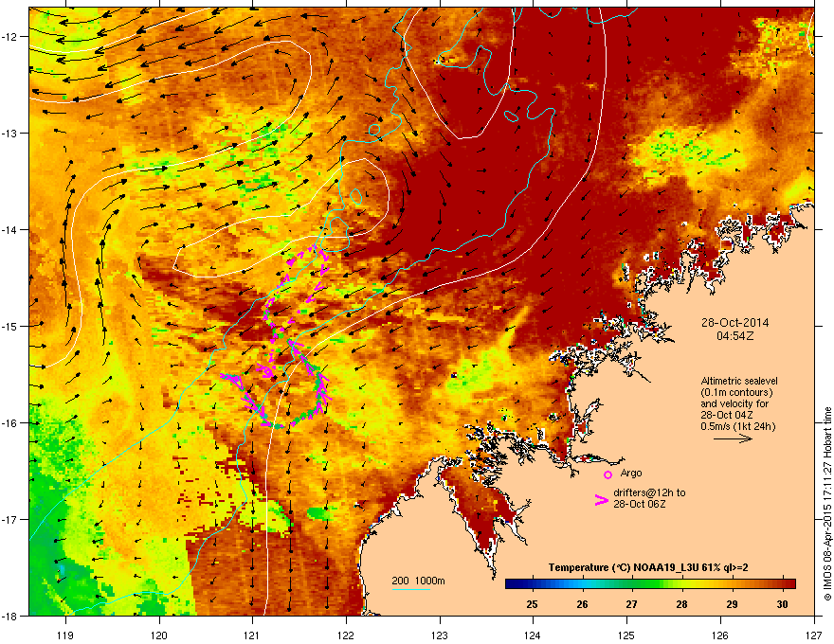Viewport: 834px width, 644px height.
Task: Click latitude axis label -14
Action: [x=9, y=229]
